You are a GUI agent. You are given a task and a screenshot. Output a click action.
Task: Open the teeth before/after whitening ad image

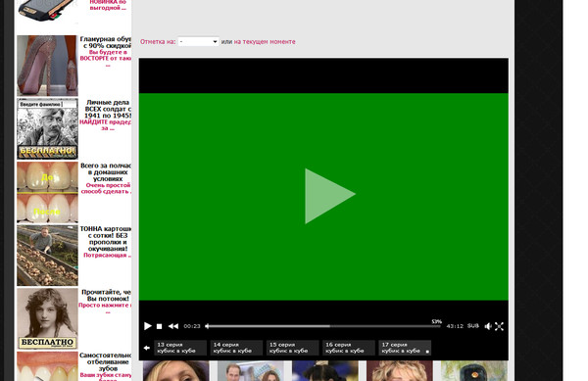[x=47, y=192]
